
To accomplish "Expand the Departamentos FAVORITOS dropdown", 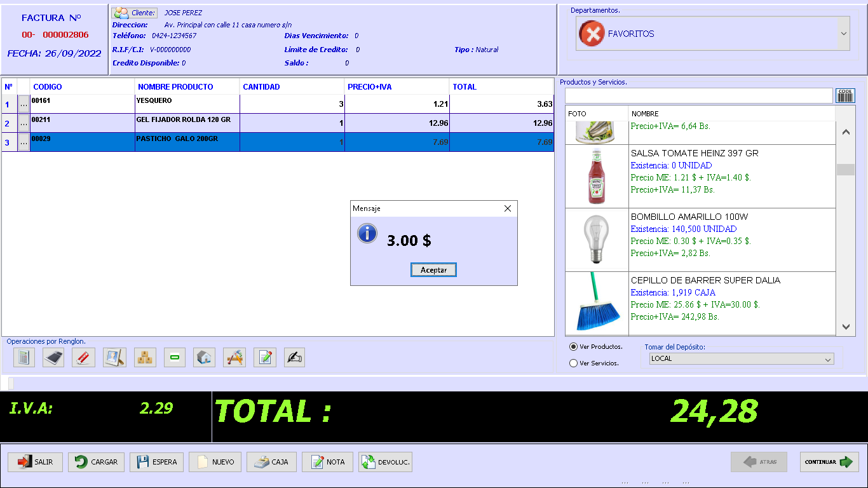I will (x=844, y=34).
